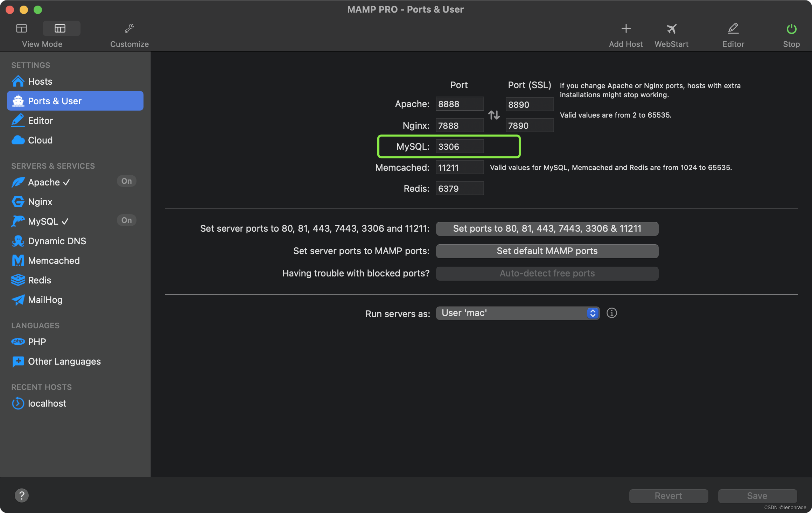Open Memcached service settings

click(75, 260)
